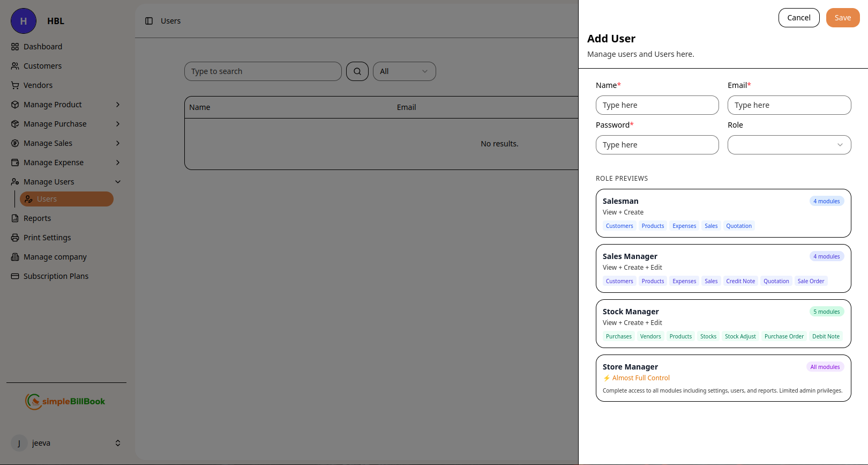Viewport: 868px width, 465px height.
Task: Toggle the sidebar panel icon
Action: point(149,21)
